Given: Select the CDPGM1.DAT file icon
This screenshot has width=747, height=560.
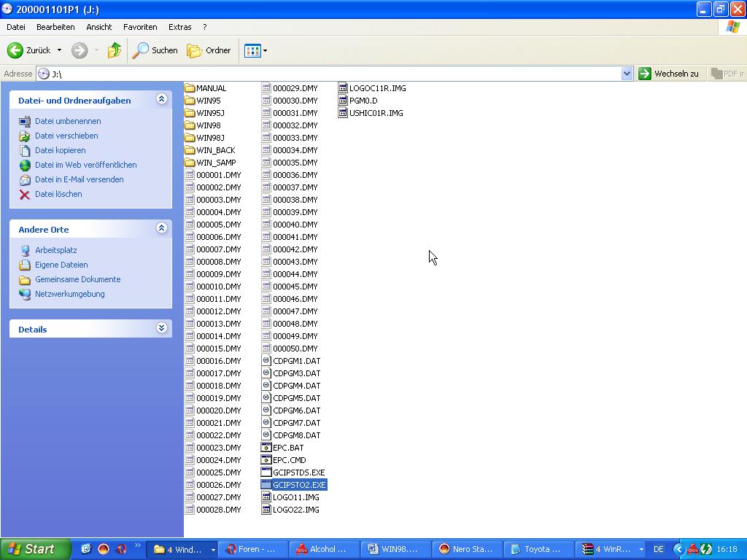Looking at the screenshot, I should pyautogui.click(x=266, y=360).
